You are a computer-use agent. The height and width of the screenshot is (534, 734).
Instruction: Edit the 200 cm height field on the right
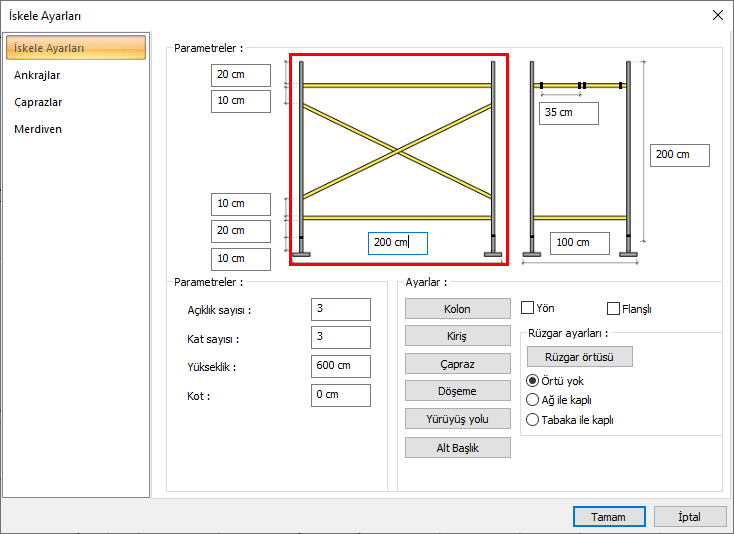click(x=680, y=155)
